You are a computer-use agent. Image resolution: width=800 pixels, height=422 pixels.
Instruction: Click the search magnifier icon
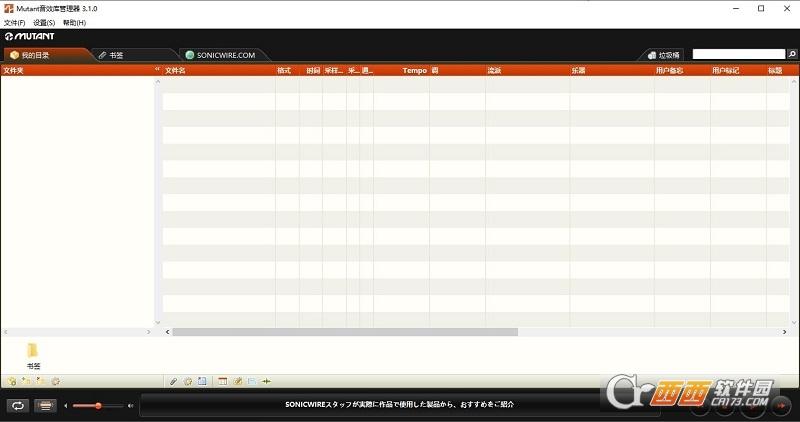point(792,54)
